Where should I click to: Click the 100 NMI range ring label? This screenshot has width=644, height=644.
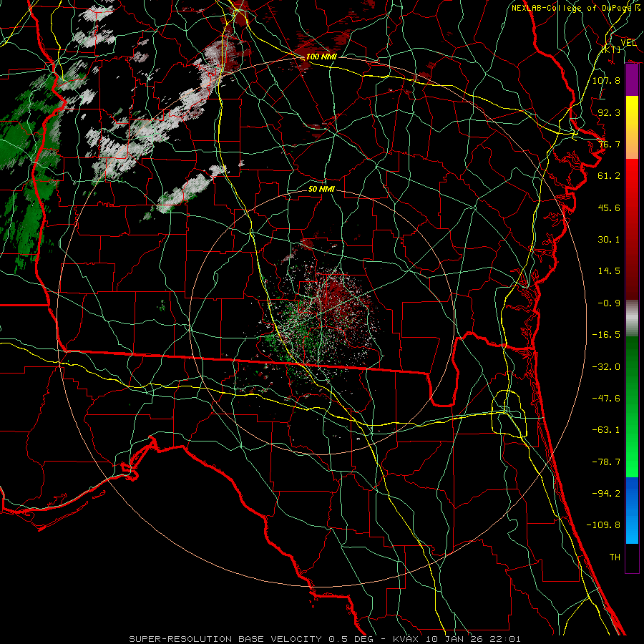click(x=321, y=57)
